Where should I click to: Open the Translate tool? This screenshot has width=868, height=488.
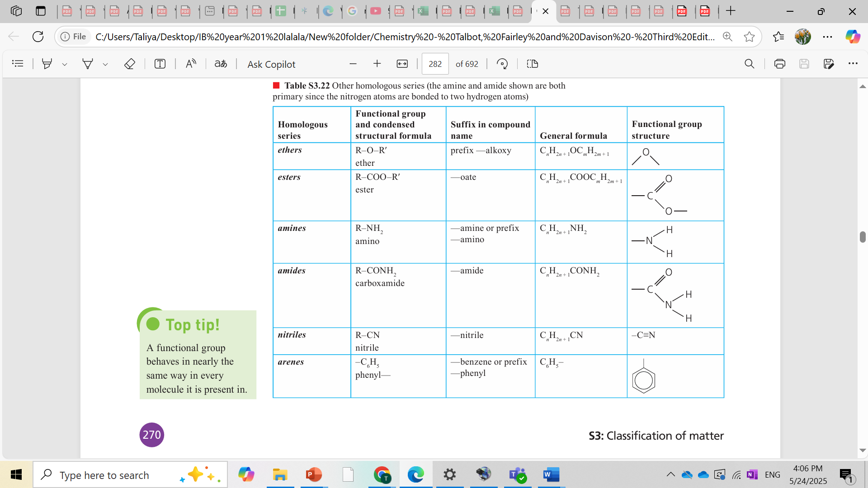click(x=221, y=64)
